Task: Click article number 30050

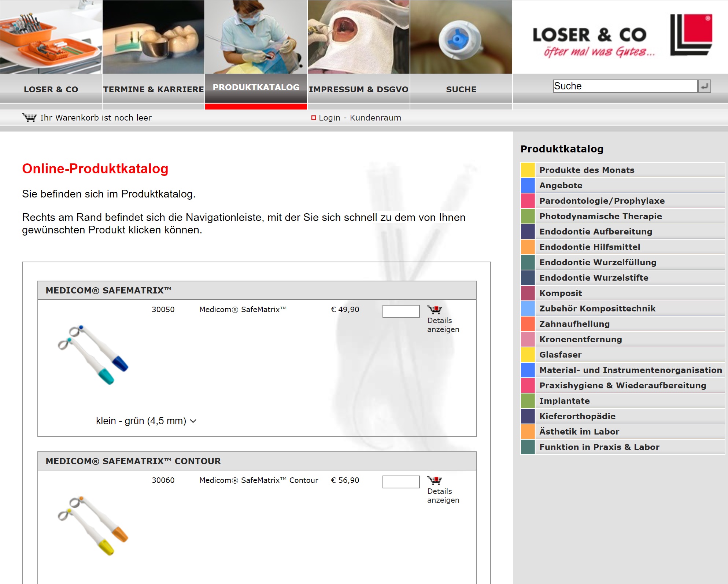Action: click(x=163, y=310)
